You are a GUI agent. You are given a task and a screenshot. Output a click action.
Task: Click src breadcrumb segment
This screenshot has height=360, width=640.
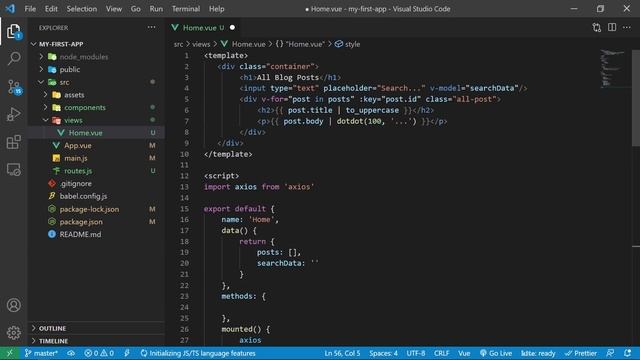(x=178, y=44)
